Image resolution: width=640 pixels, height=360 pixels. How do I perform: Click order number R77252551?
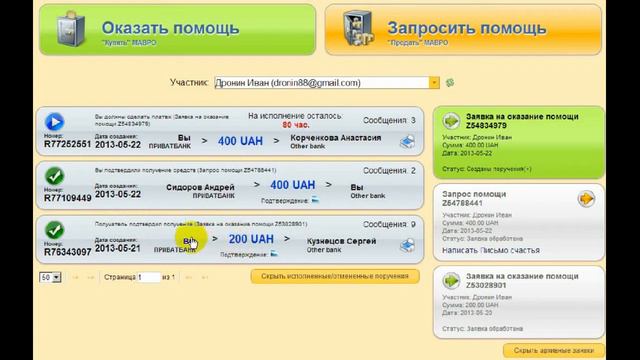67,144
